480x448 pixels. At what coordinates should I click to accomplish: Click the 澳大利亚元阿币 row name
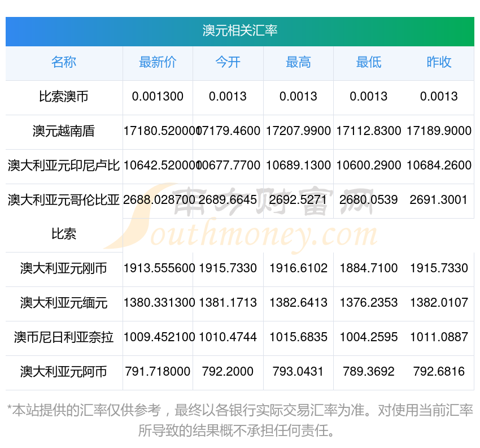click(x=64, y=372)
